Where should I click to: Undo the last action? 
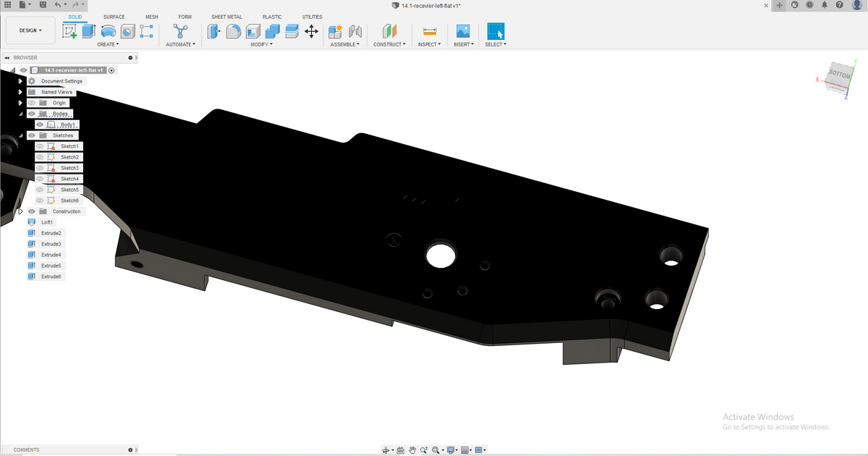pos(58,5)
